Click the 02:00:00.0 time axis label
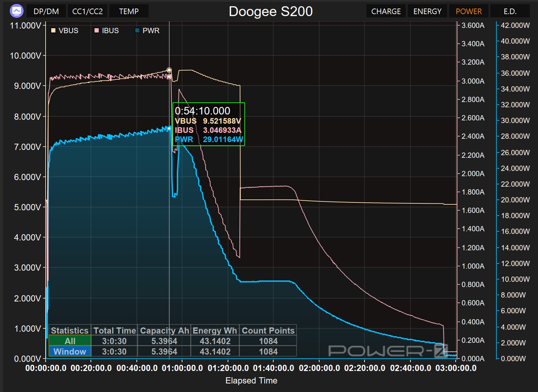 320,368
